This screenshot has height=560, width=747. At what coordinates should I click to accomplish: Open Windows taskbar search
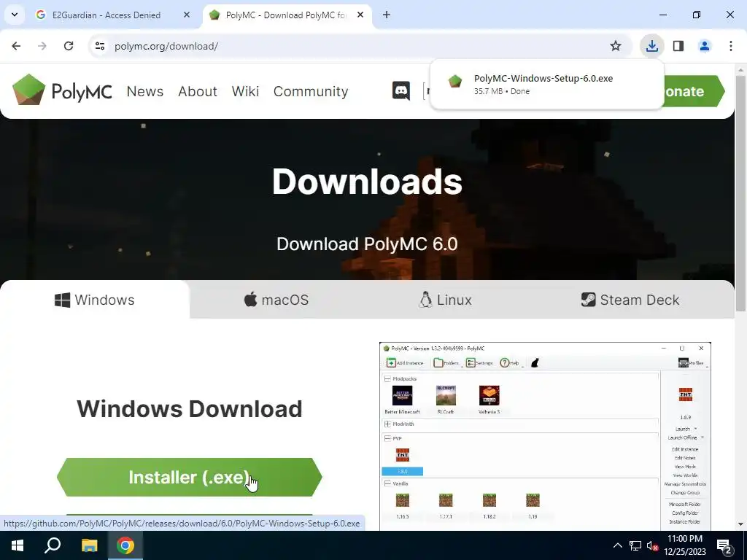tap(53, 545)
